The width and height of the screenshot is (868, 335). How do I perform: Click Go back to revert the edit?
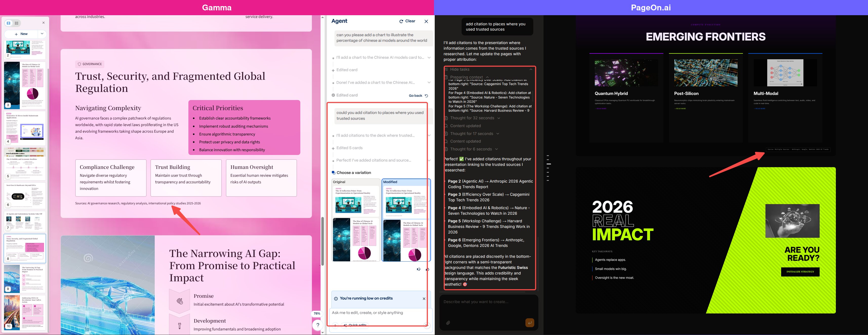coord(418,96)
